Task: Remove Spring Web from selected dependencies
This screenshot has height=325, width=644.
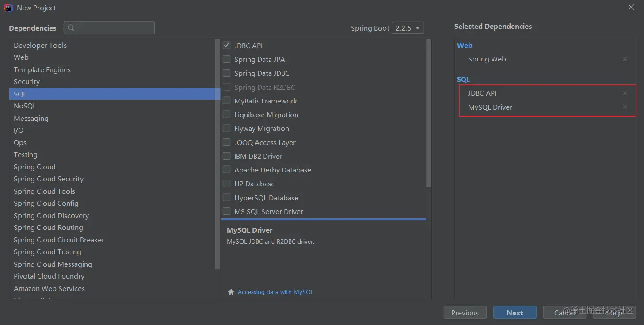Action: (625, 59)
